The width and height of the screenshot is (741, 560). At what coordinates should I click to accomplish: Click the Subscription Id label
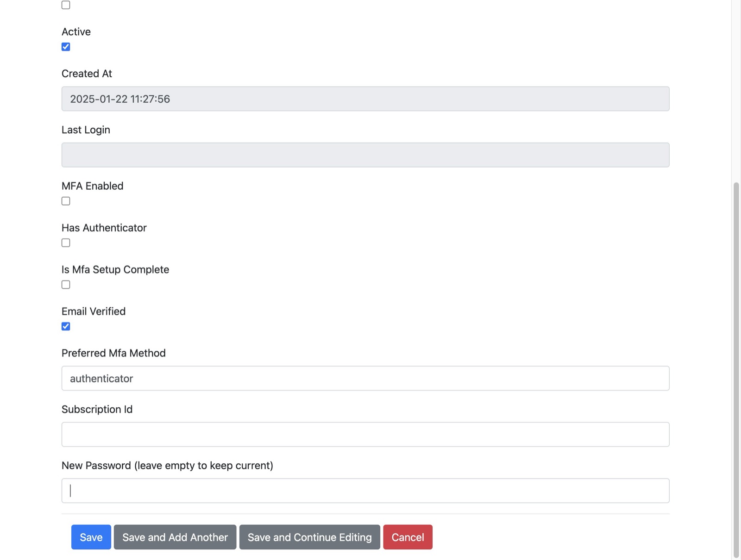point(97,409)
